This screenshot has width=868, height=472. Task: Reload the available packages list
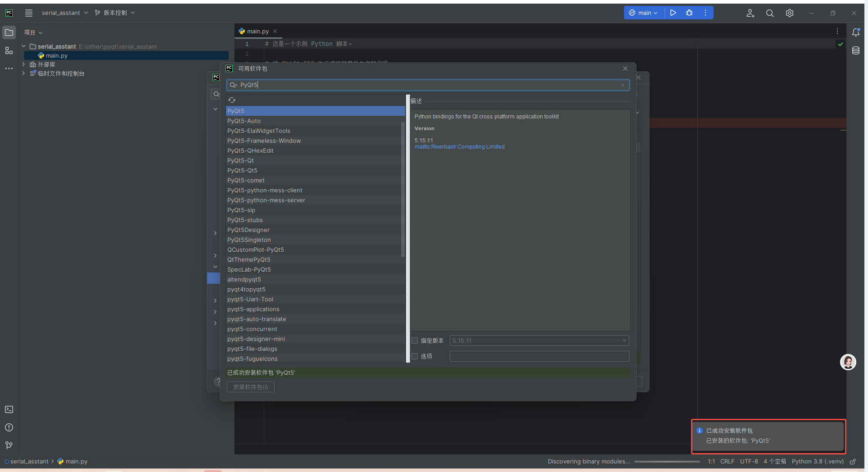coord(232,100)
